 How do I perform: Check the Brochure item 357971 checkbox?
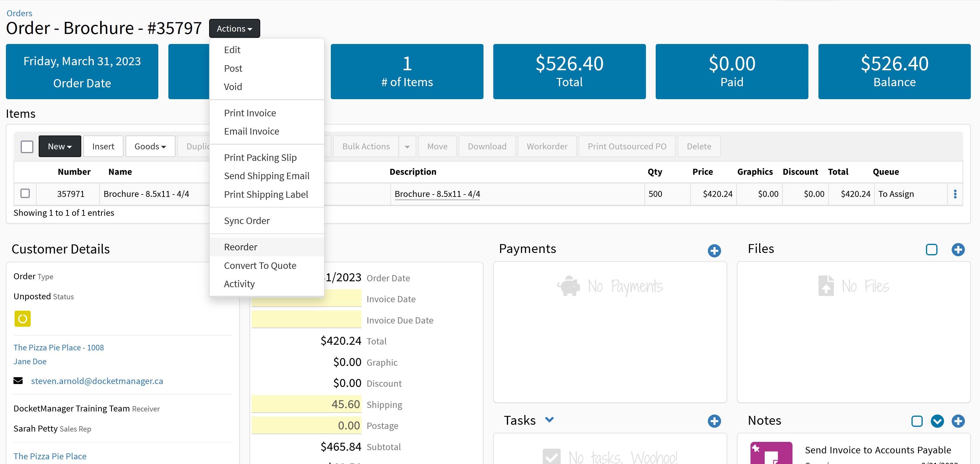(25, 193)
